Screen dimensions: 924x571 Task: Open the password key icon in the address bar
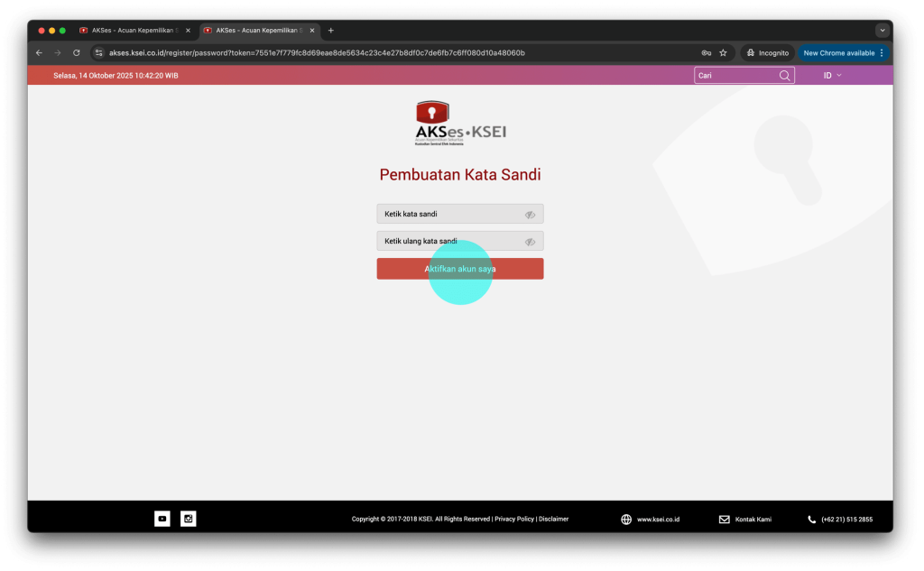click(x=706, y=53)
